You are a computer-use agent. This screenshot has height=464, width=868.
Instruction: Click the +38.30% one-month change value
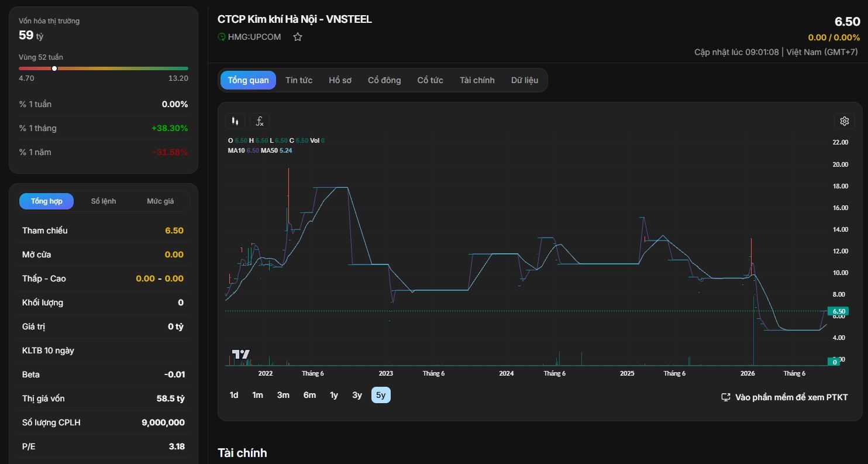pos(170,128)
